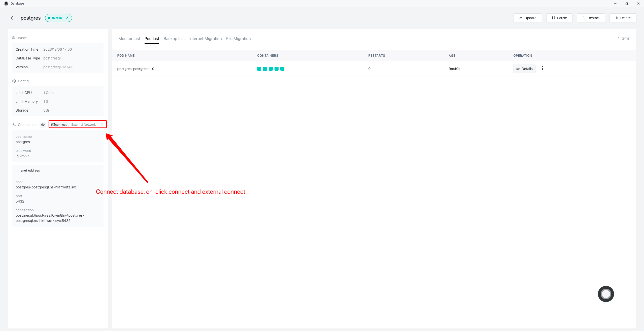
Task: Go to the File Migration tab
Action: [x=238, y=39]
